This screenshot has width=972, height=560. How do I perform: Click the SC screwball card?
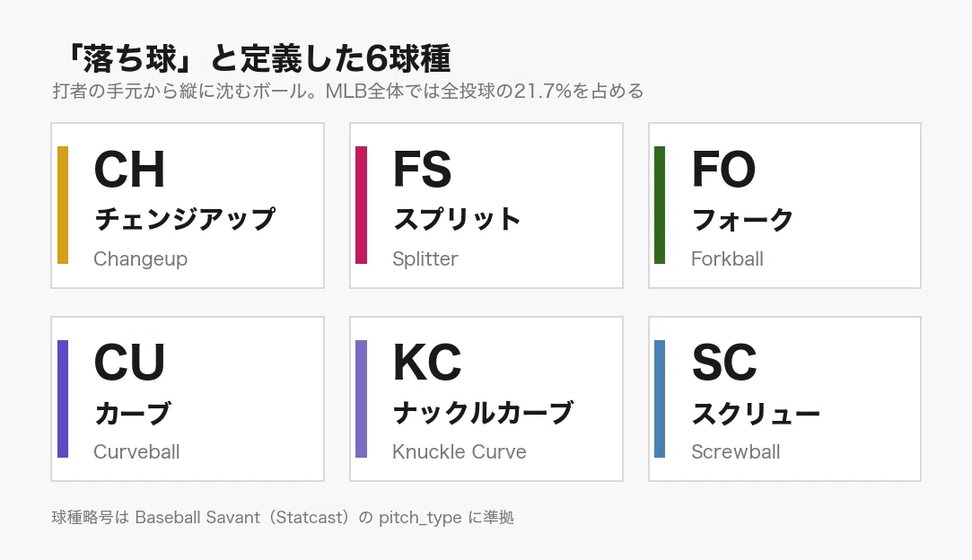tap(784, 398)
